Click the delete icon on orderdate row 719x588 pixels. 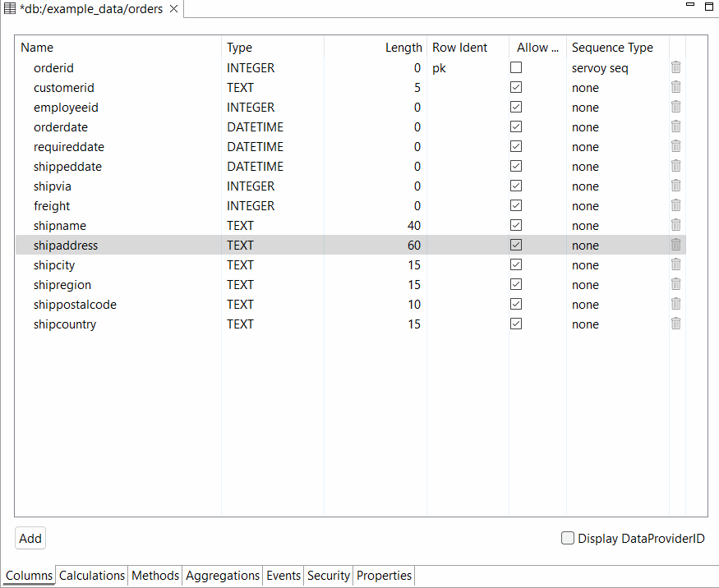[x=675, y=126]
